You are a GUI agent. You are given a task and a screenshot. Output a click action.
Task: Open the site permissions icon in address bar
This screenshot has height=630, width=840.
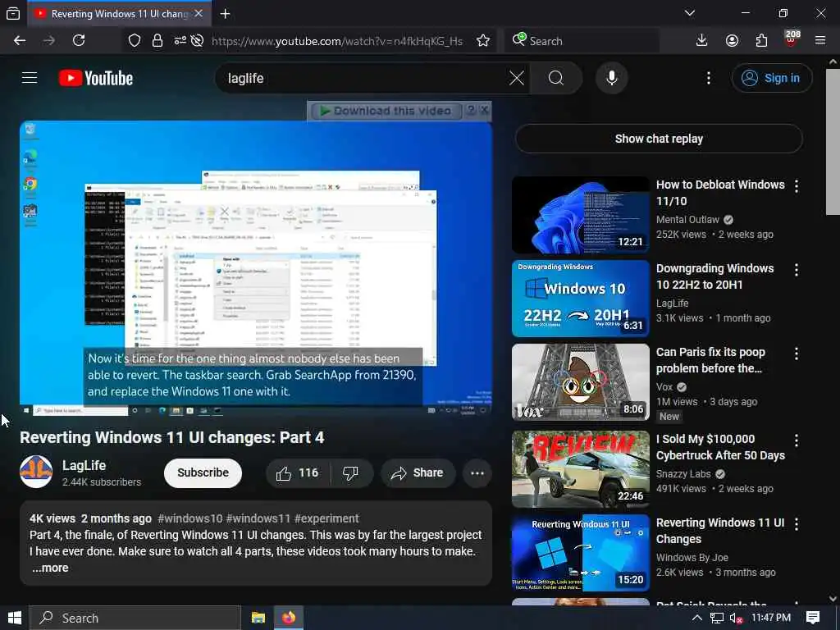point(180,41)
